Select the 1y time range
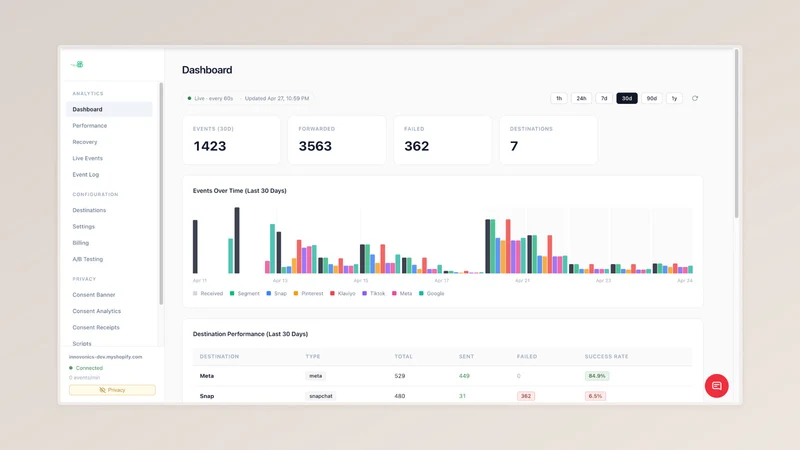This screenshot has height=450, width=800. 674,98
